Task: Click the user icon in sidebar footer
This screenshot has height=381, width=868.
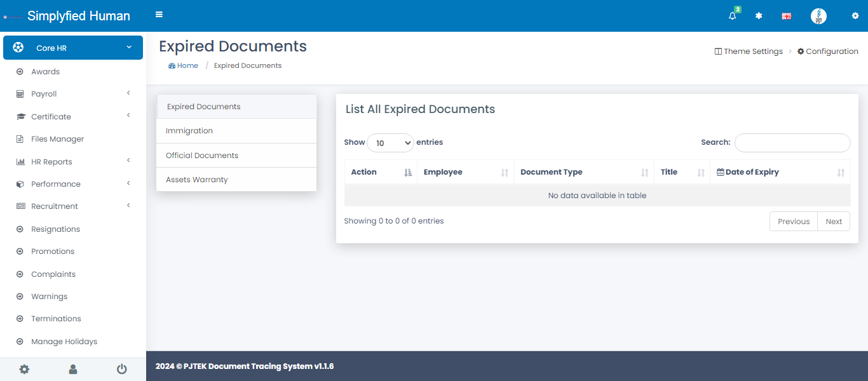Action: tap(73, 369)
